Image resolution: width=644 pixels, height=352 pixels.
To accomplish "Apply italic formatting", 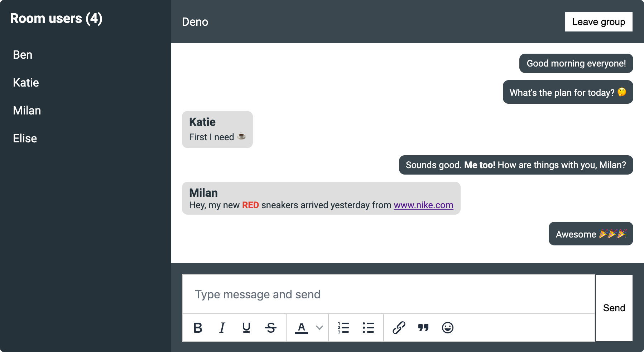I will point(222,327).
